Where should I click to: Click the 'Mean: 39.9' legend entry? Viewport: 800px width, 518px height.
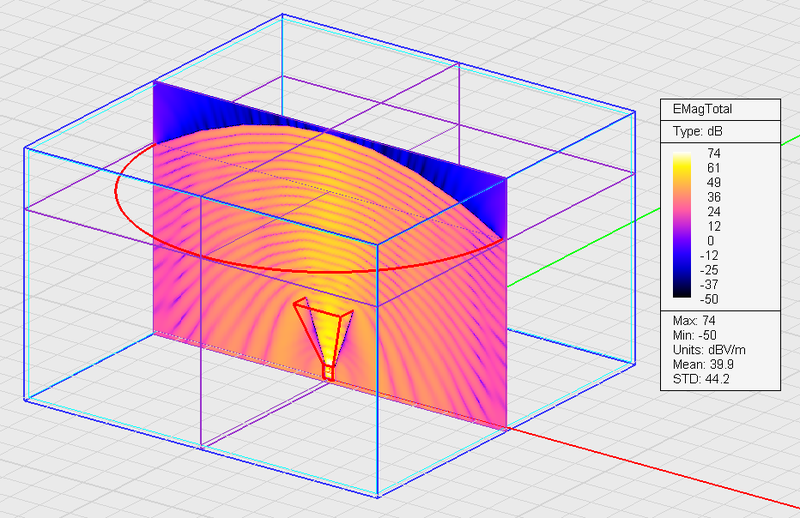[x=703, y=364]
